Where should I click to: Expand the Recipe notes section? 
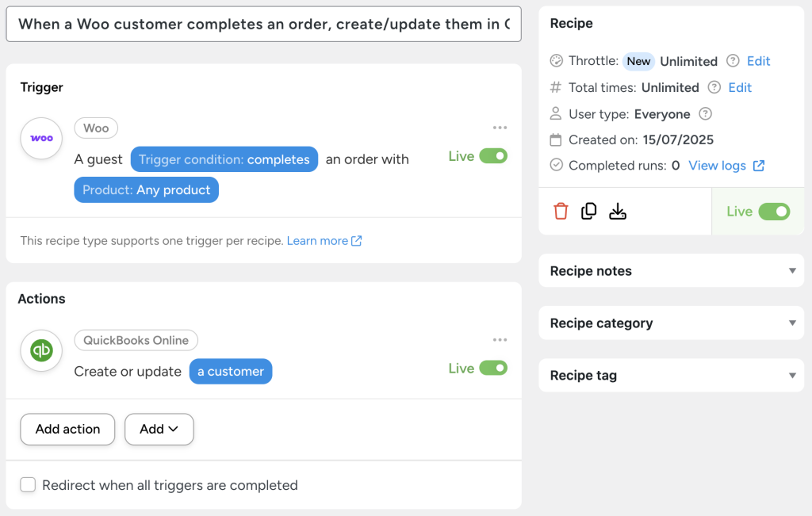(x=671, y=270)
